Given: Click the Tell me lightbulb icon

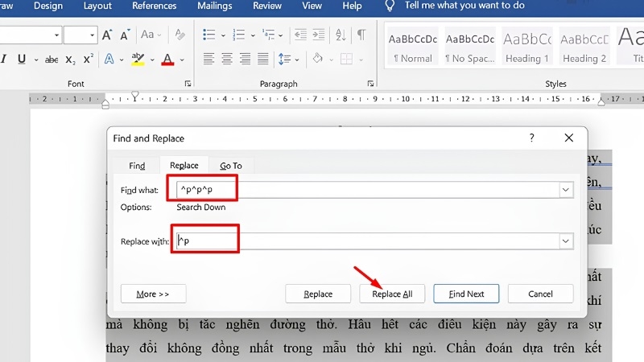Looking at the screenshot, I should (x=390, y=6).
